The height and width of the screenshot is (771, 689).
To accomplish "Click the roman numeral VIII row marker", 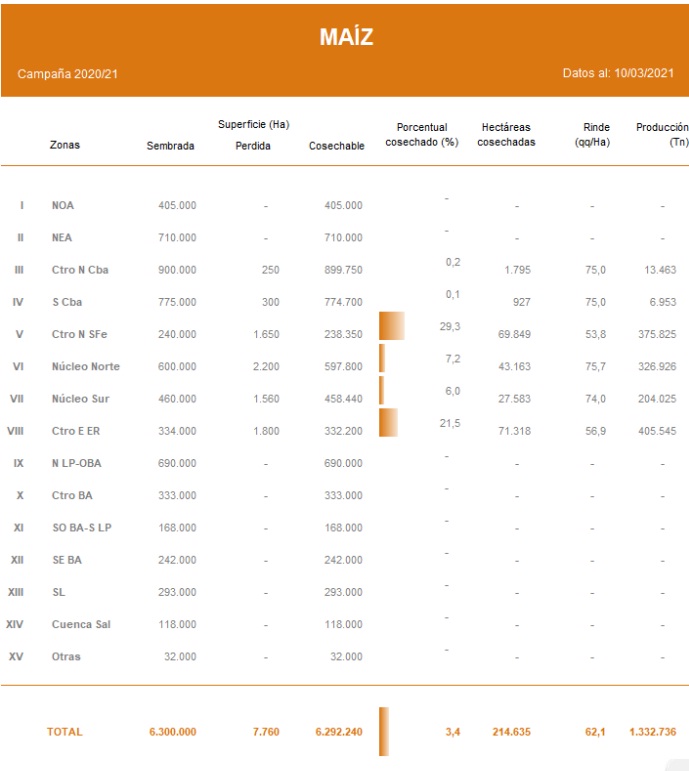I will [x=15, y=431].
